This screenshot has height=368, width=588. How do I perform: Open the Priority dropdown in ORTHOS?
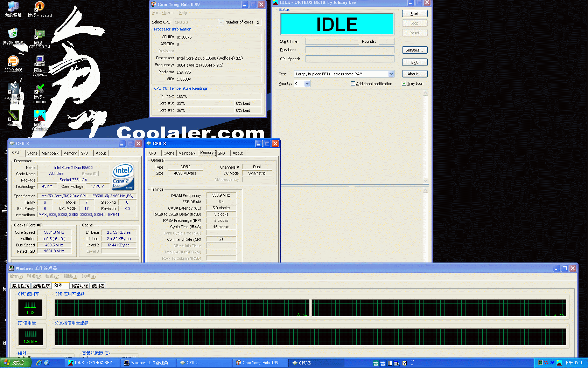(307, 83)
